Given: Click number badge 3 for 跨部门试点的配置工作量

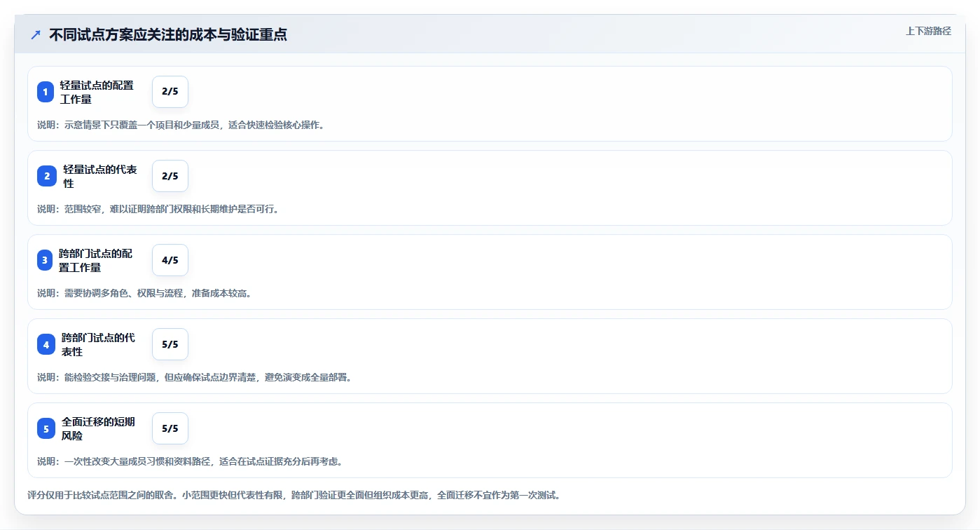Looking at the screenshot, I should pos(45,260).
